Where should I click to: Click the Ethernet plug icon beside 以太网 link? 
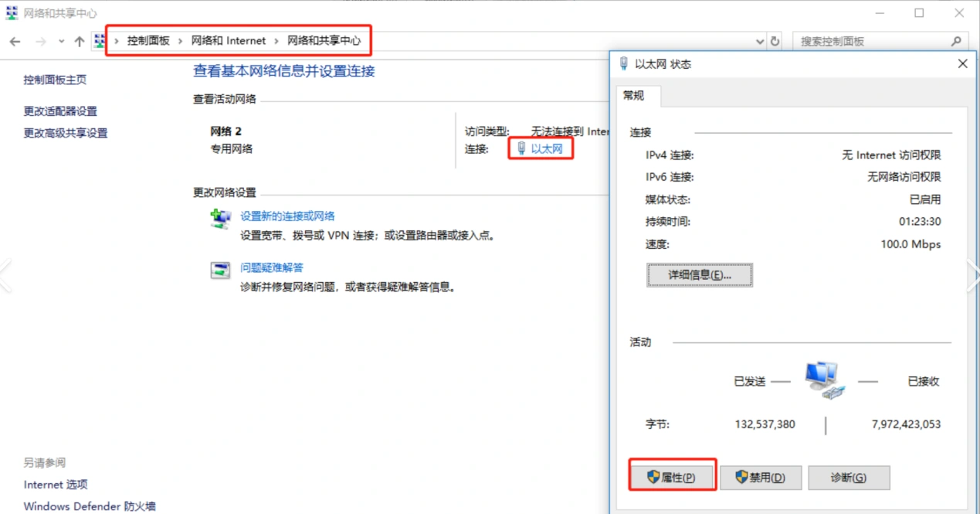pos(522,149)
